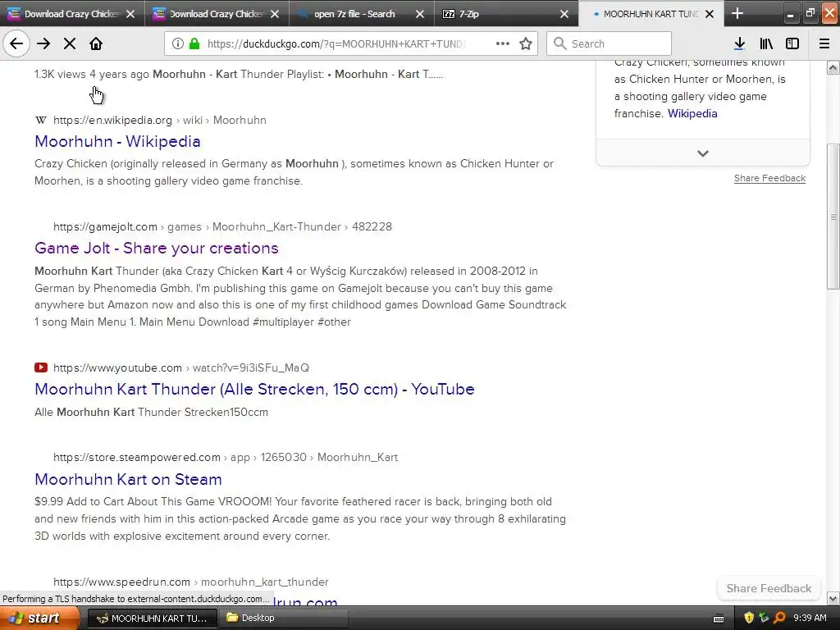The image size is (840, 630).
Task: Open the on-screen keyboard tray icon
Action: click(x=719, y=619)
